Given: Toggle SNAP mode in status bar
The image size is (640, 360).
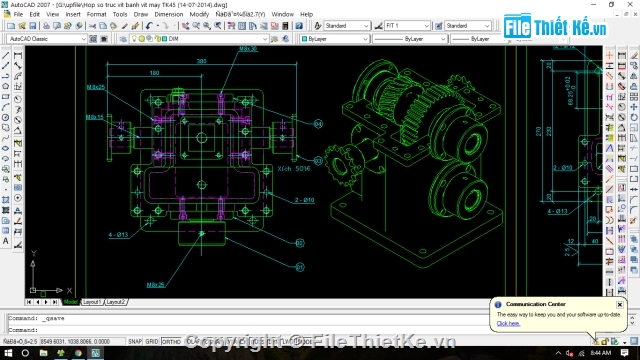Looking at the screenshot, I should point(135,342).
